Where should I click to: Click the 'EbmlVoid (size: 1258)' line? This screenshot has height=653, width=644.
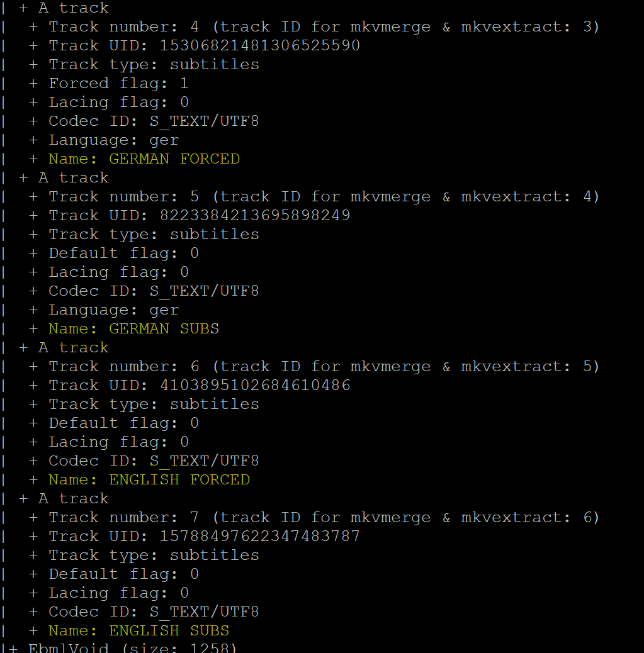(x=132, y=648)
